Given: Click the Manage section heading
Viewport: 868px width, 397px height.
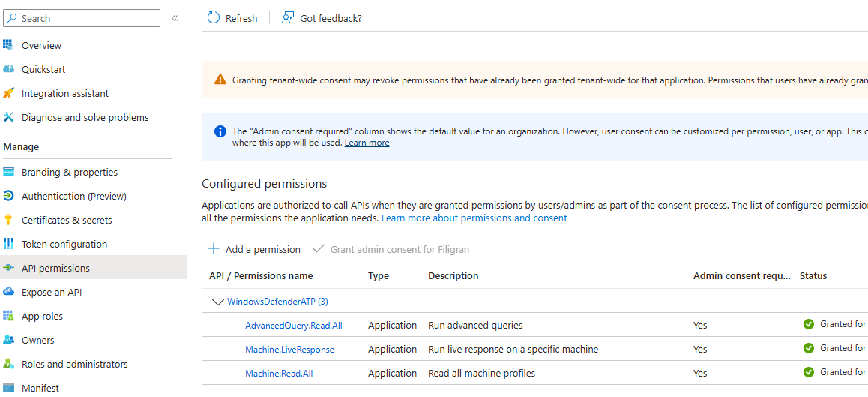Looking at the screenshot, I should [21, 147].
